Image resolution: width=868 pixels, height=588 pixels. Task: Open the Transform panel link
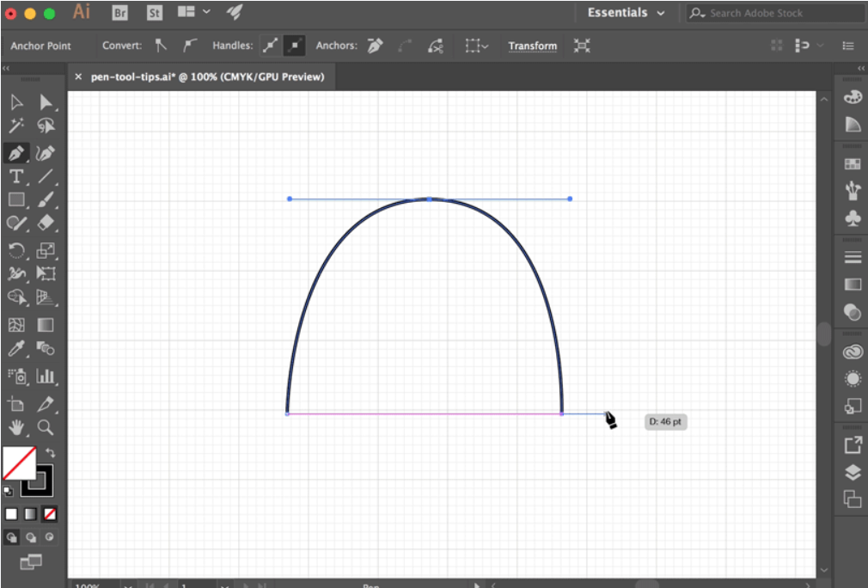[x=532, y=46]
